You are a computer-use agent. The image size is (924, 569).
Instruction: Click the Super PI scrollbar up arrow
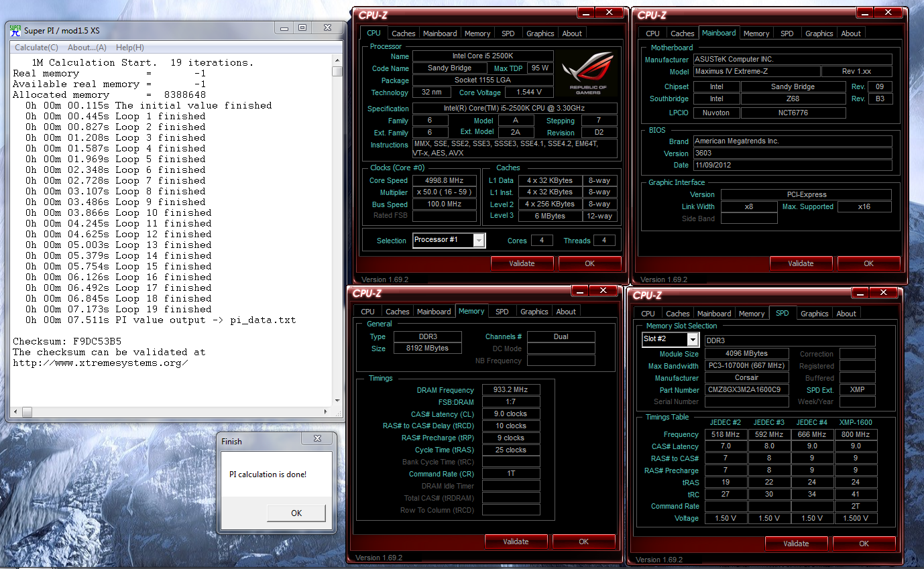pyautogui.click(x=337, y=60)
